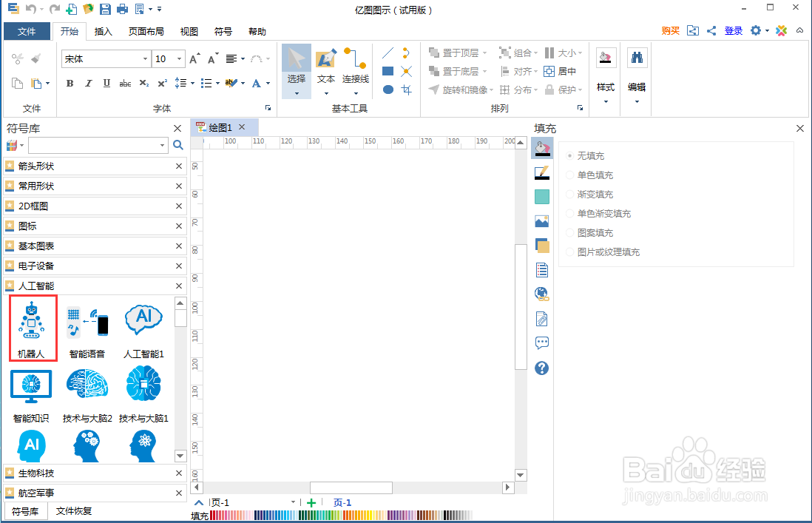Choose the line drawing tool
Viewport: 812px width, 523px height.
tap(388, 53)
